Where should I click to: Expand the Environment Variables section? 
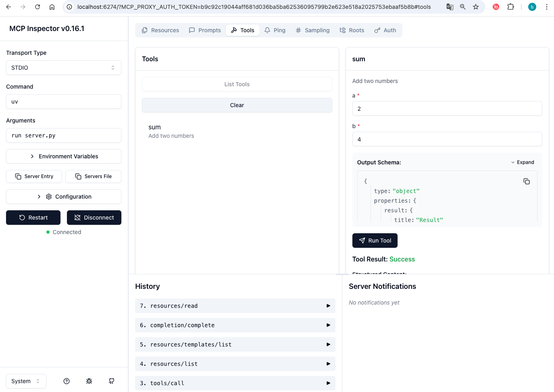pos(63,156)
